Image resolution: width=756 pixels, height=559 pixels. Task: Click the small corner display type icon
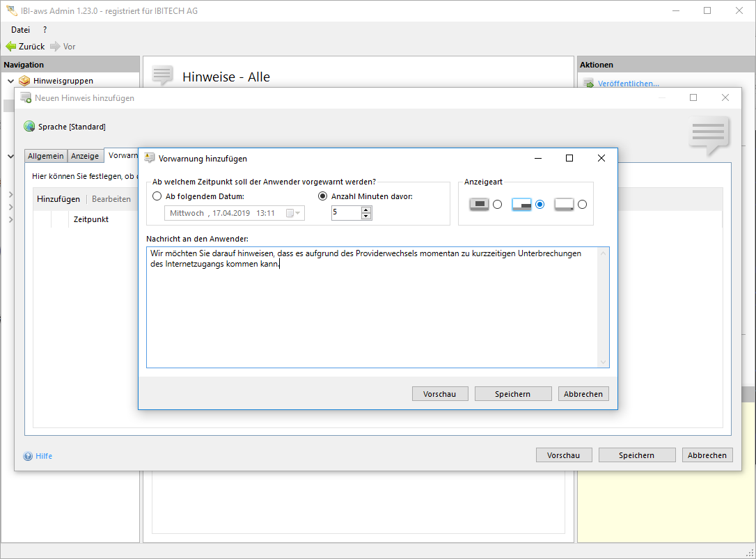[x=564, y=205]
